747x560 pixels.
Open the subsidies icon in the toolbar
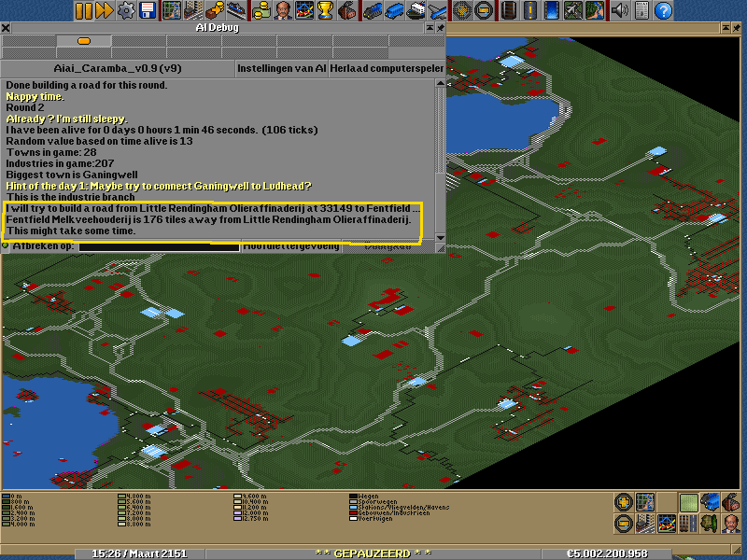pyautogui.click(x=215, y=10)
